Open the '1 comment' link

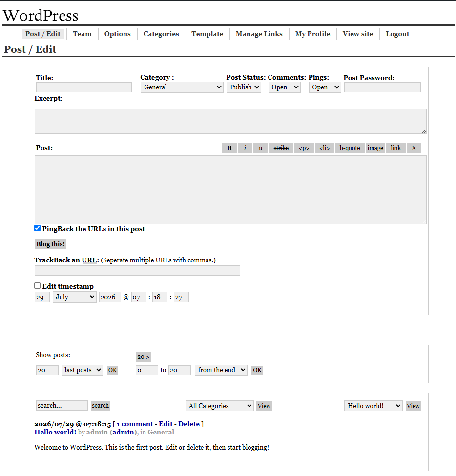[x=135, y=424]
